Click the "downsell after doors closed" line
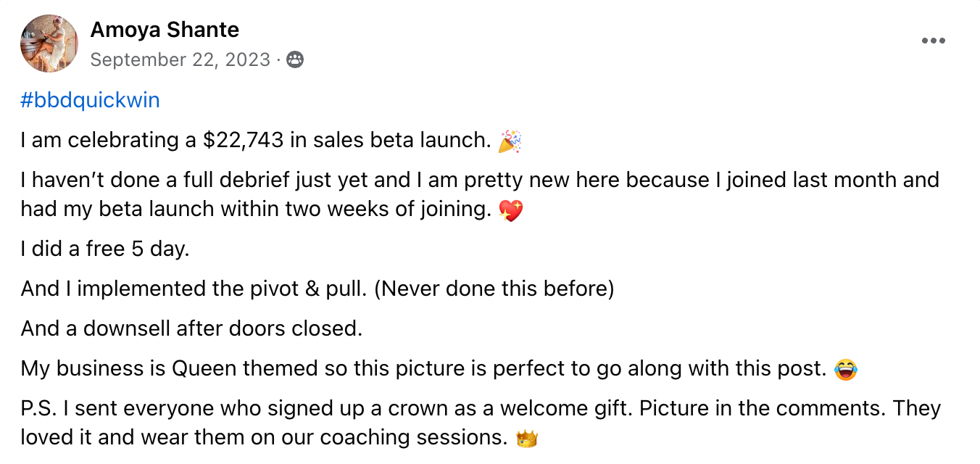This screenshot has width=980, height=464. 191,328
